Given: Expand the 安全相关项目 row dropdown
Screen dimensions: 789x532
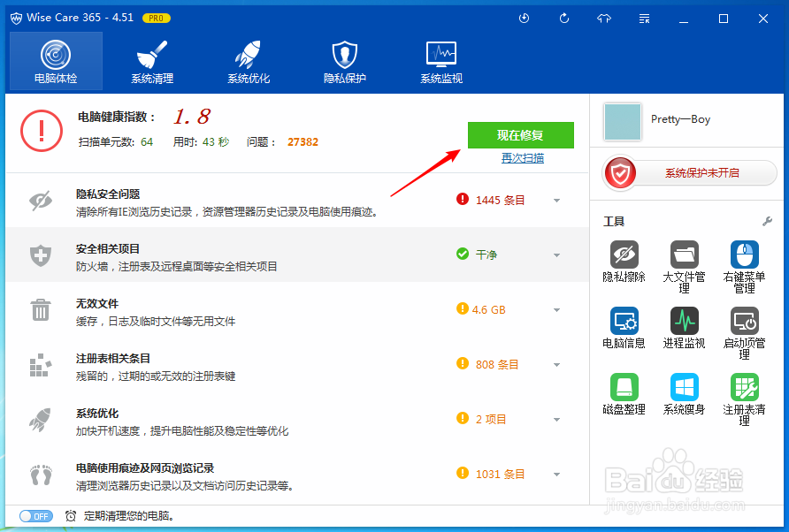Looking at the screenshot, I should coord(556,255).
